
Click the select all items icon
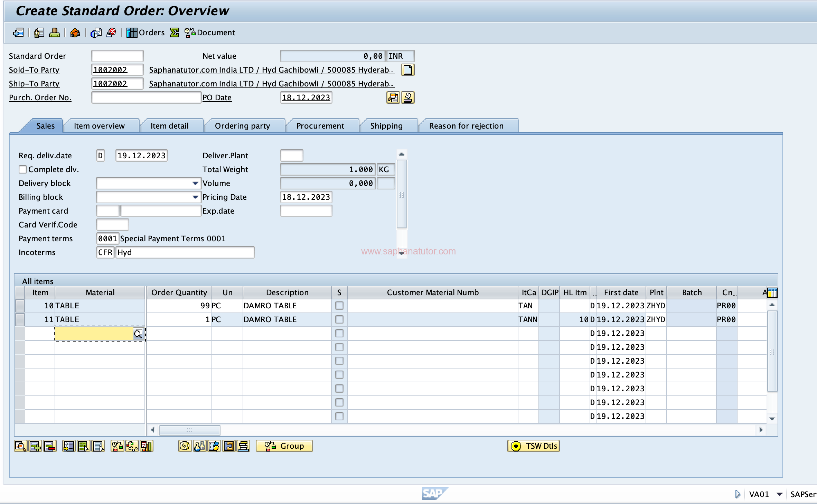coord(84,446)
